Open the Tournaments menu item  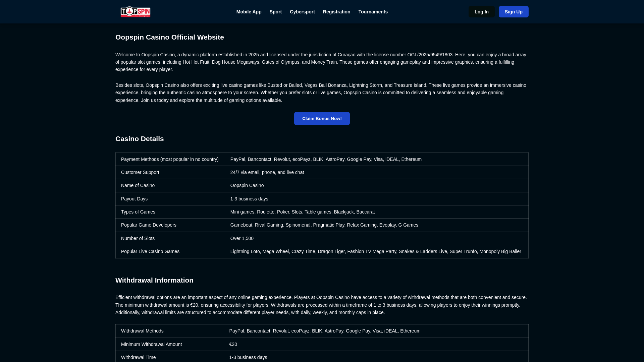tap(373, 12)
